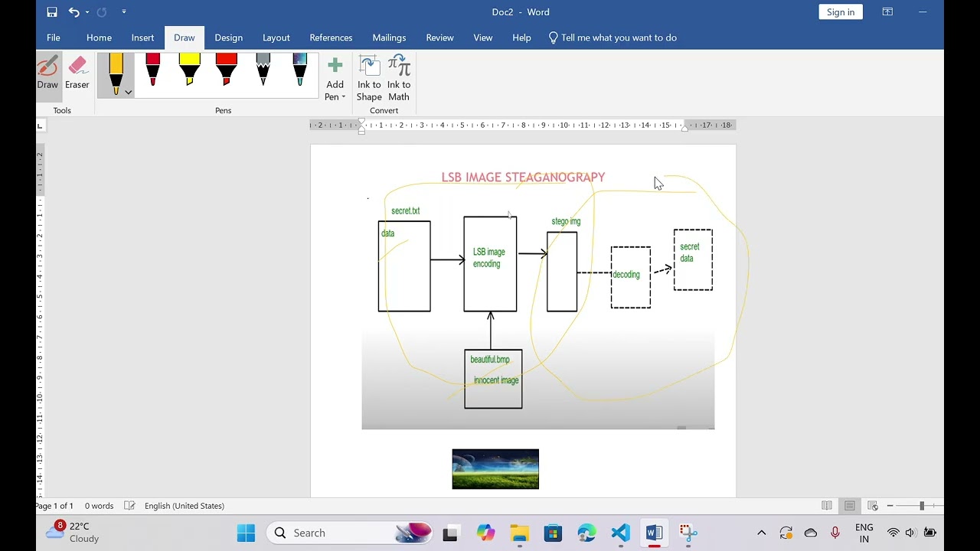Screen dimensions: 980x551
Task: Open the File menu
Action: (54, 37)
